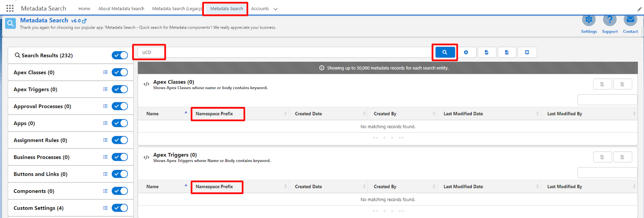Focus filter box in Apex Classes section
The image size is (644, 218).
pyautogui.click(x=607, y=100)
